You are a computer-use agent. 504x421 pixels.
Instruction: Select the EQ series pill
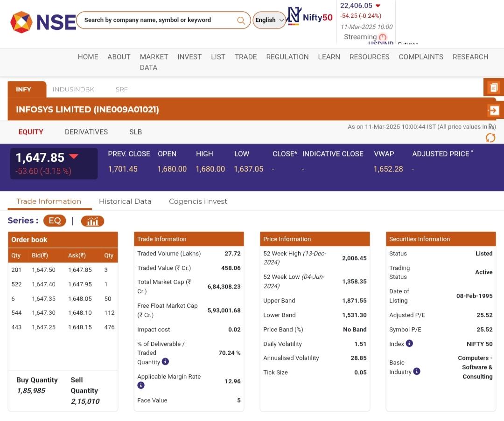(55, 221)
